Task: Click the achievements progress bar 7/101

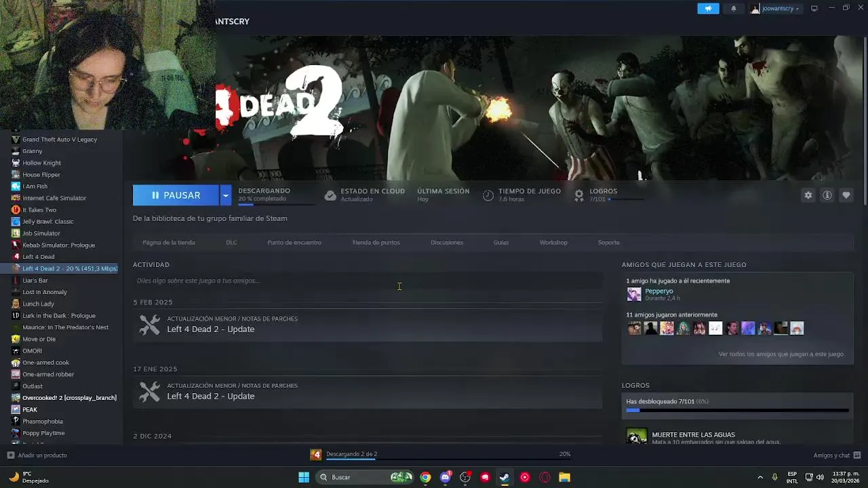Action: point(737,410)
